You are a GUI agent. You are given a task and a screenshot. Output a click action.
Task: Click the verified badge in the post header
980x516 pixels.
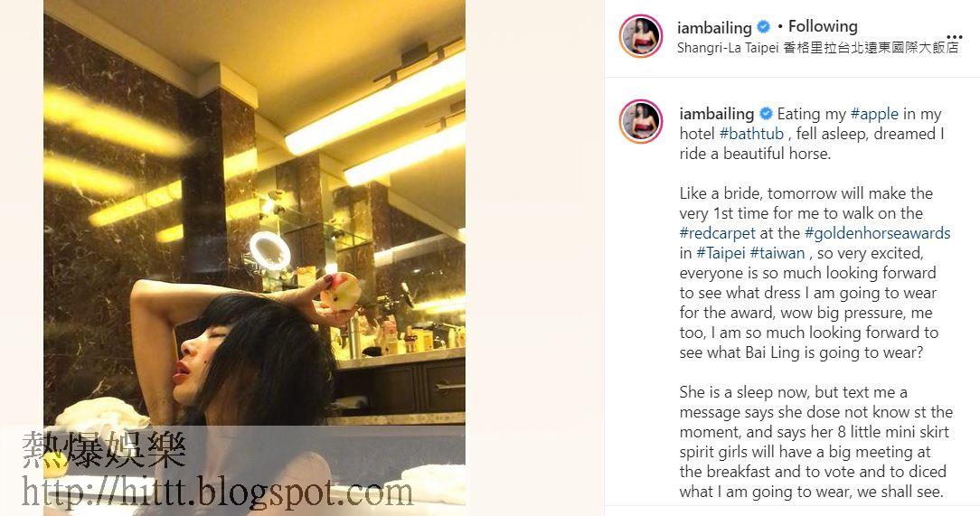point(764,27)
